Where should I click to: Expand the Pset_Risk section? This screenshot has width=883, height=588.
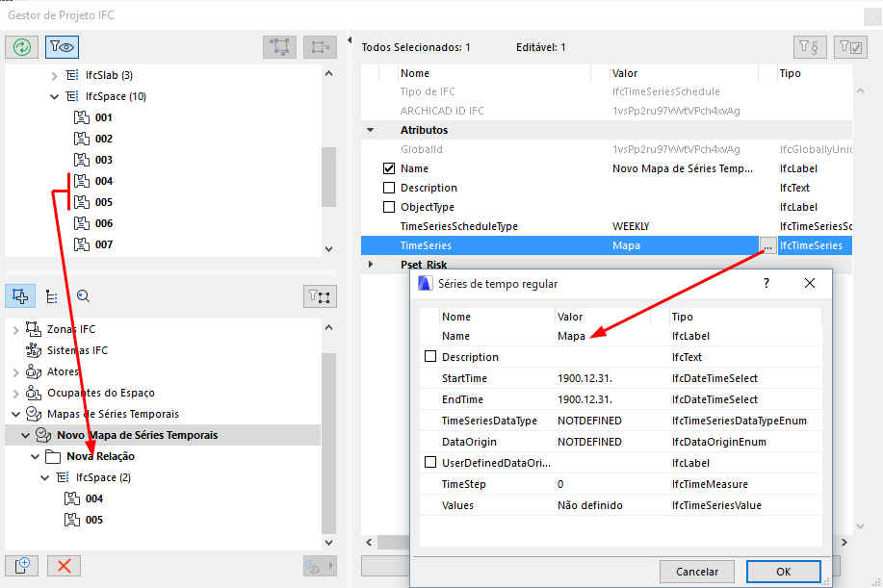coord(371,265)
